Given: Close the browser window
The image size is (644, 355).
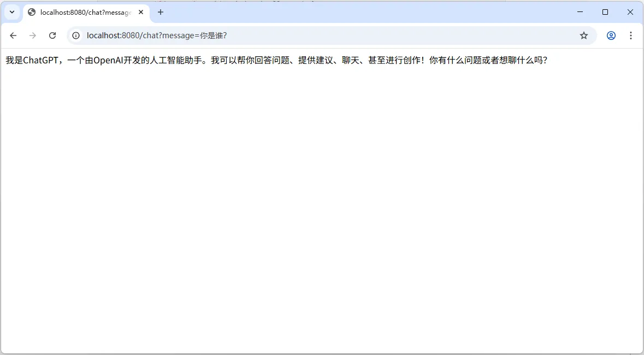Looking at the screenshot, I should [630, 12].
